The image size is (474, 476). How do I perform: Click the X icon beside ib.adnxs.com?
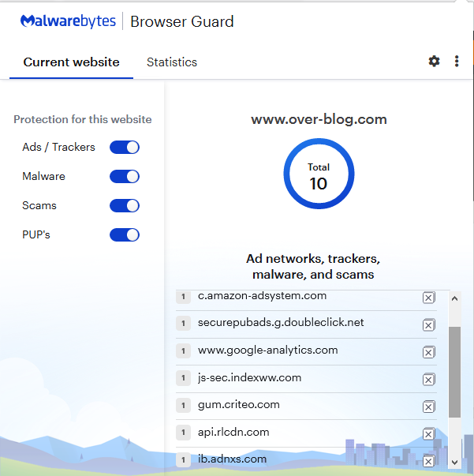click(428, 461)
